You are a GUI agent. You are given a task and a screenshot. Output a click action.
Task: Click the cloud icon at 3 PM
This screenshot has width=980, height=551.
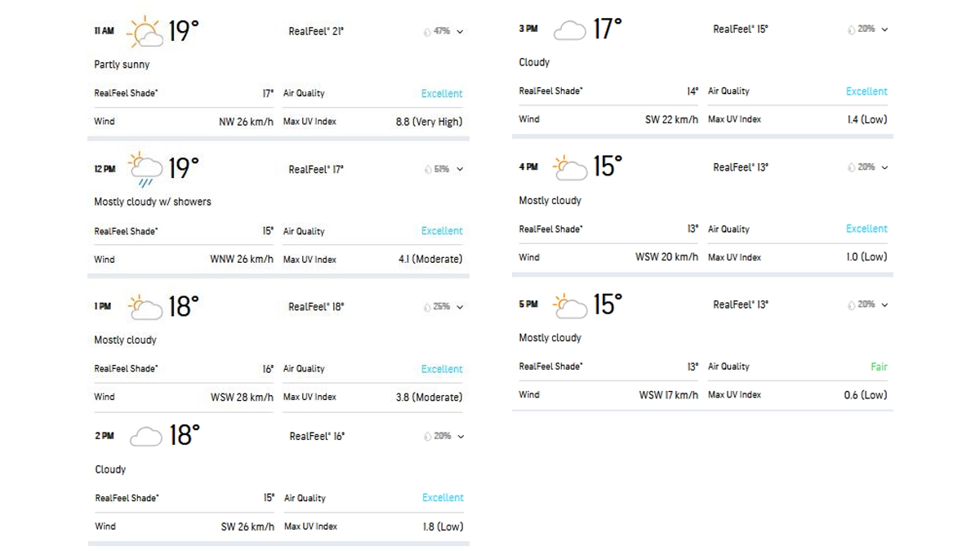point(569,30)
